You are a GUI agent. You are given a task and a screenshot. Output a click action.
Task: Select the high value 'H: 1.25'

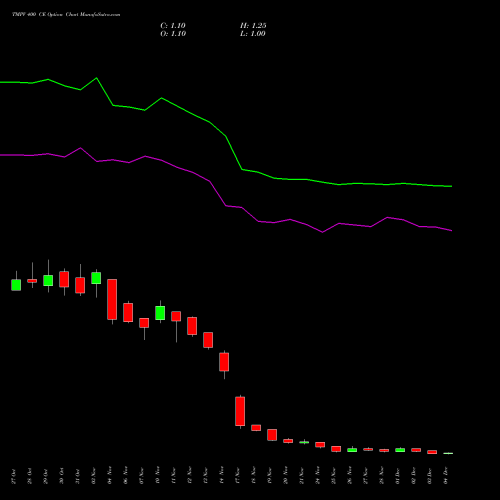[253, 26]
